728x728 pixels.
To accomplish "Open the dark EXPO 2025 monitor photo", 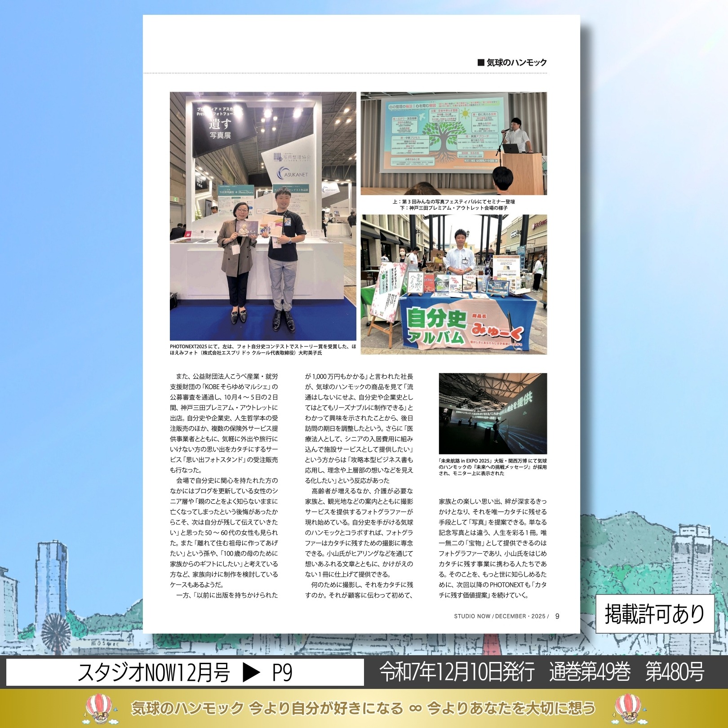I will pos(493,413).
